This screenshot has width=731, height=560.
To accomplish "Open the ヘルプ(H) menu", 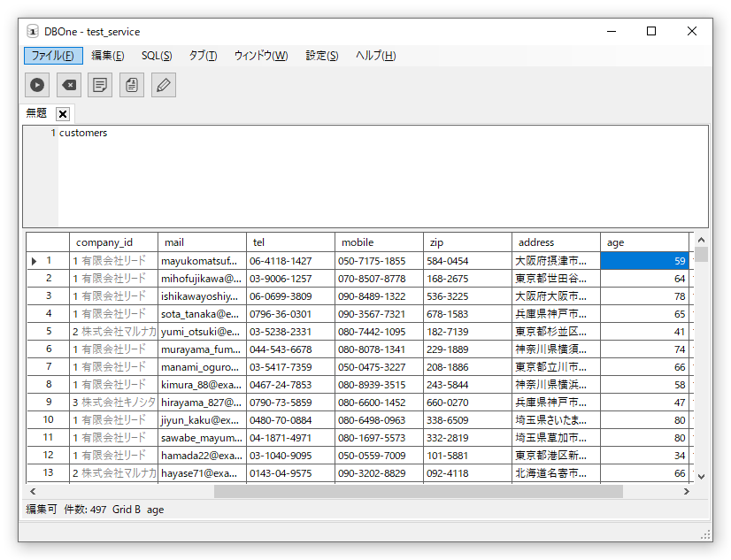I will click(x=375, y=56).
